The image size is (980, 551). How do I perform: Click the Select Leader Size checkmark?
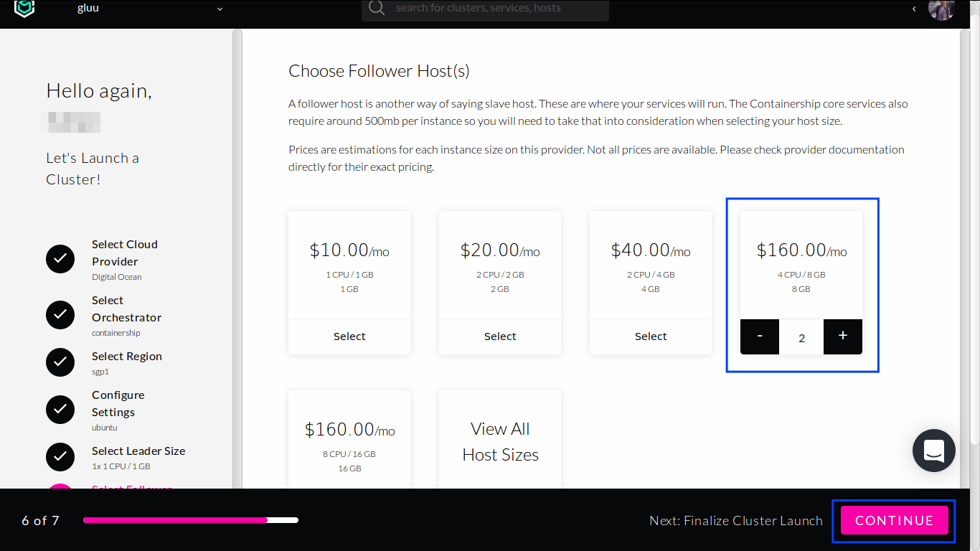[60, 457]
